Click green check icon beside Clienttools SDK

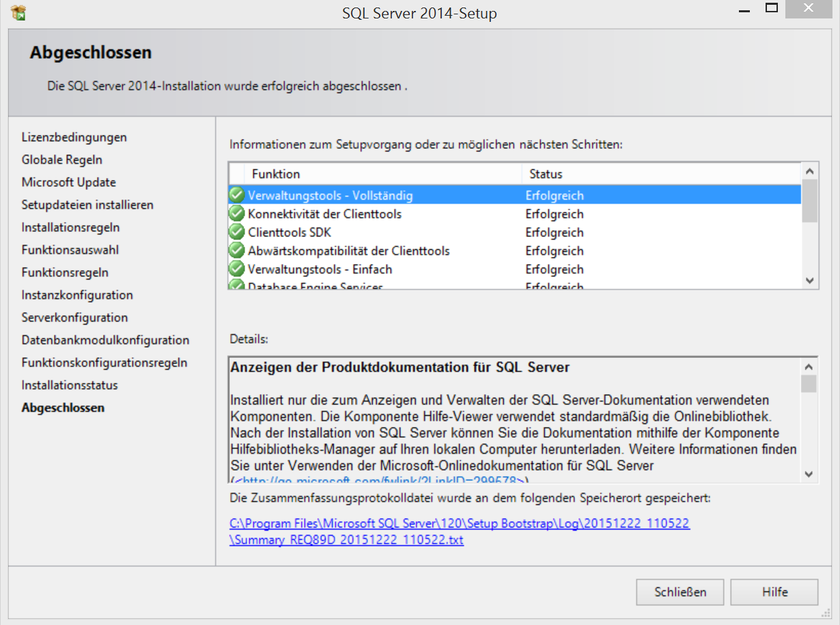click(237, 232)
